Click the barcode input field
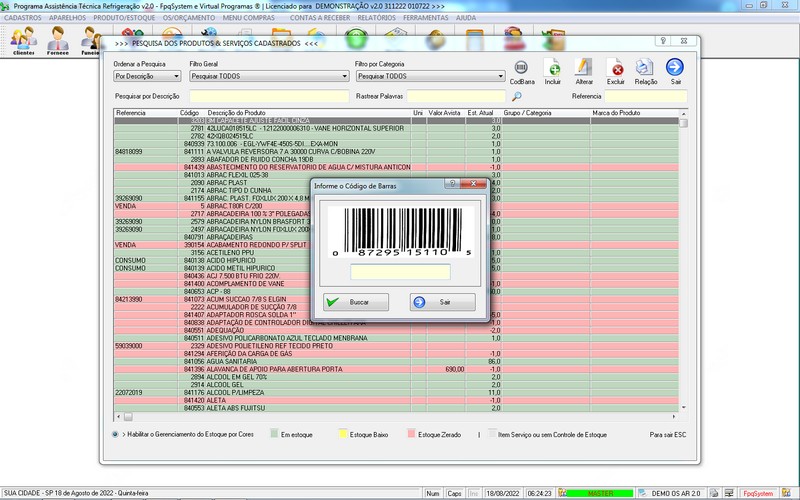This screenshot has height=500, width=800. click(x=400, y=272)
